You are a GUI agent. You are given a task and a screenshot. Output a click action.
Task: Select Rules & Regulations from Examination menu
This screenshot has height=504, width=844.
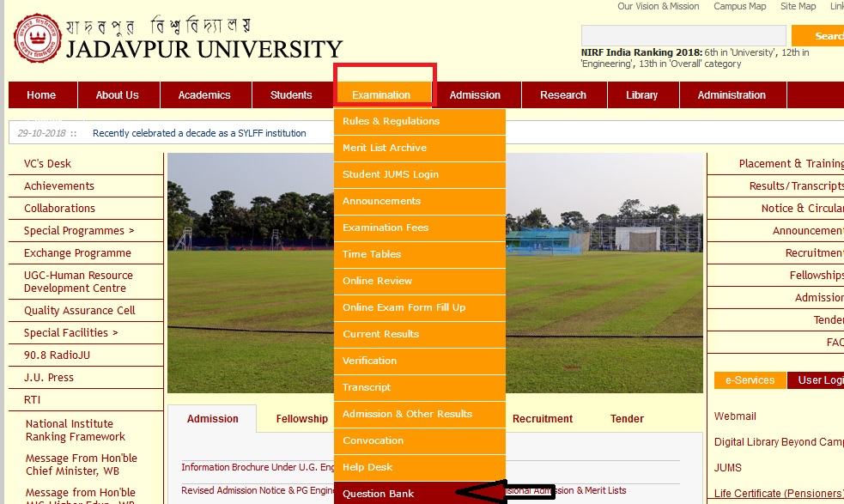[419, 121]
